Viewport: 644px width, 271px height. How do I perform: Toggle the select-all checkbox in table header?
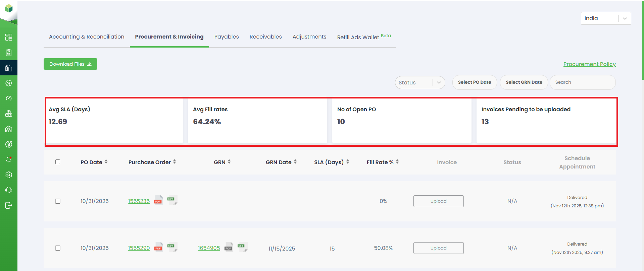pyautogui.click(x=58, y=162)
